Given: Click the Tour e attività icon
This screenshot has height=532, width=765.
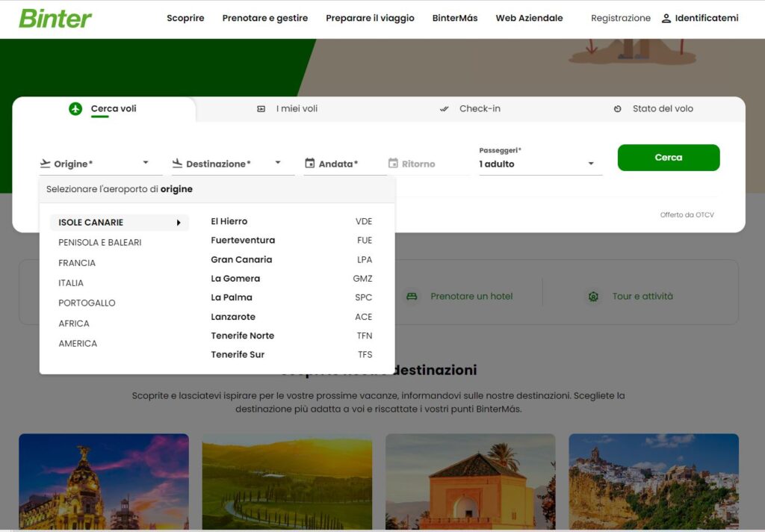Looking at the screenshot, I should [593, 296].
